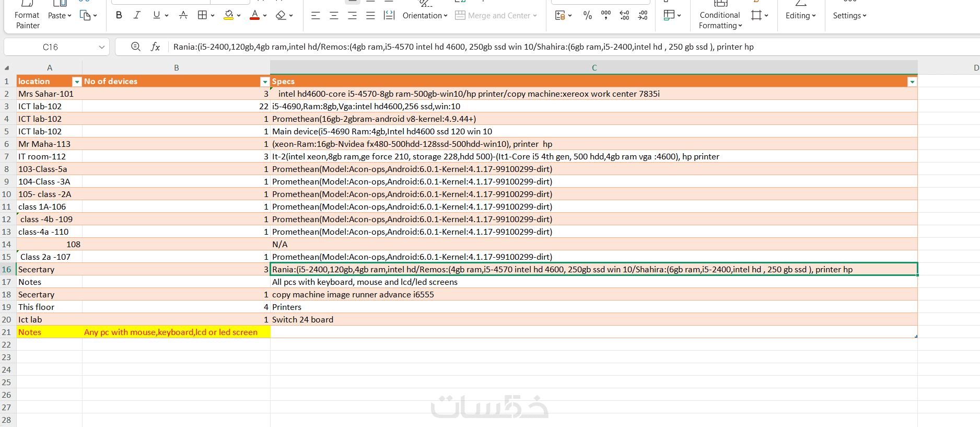The width and height of the screenshot is (980, 427).
Task: Click into the formula bar text
Action: pos(463,47)
